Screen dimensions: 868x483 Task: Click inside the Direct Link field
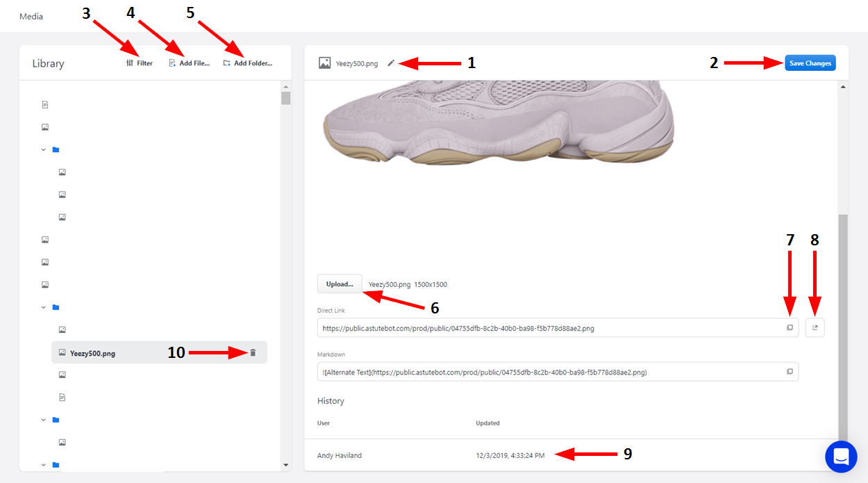[x=549, y=328]
